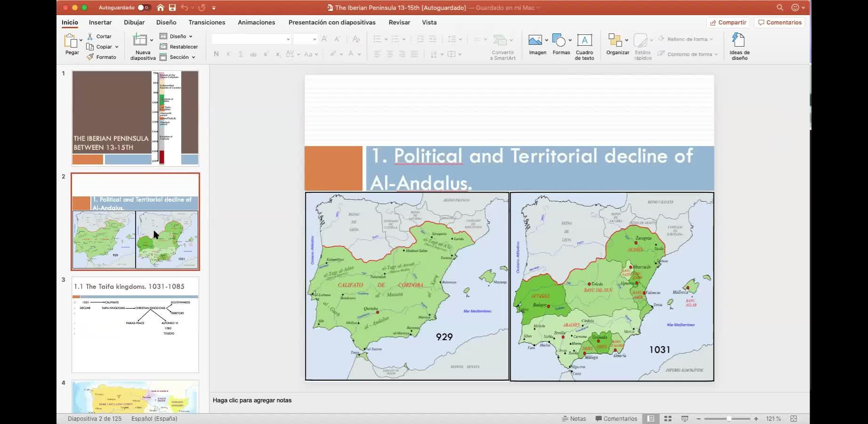The width and height of the screenshot is (868, 424).
Task: Toggle the Autoguardado switch
Action: pos(144,8)
